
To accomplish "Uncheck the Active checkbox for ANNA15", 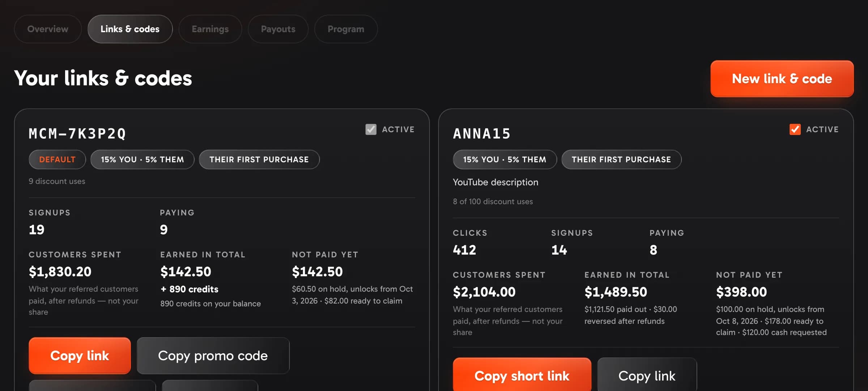I will 795,129.
